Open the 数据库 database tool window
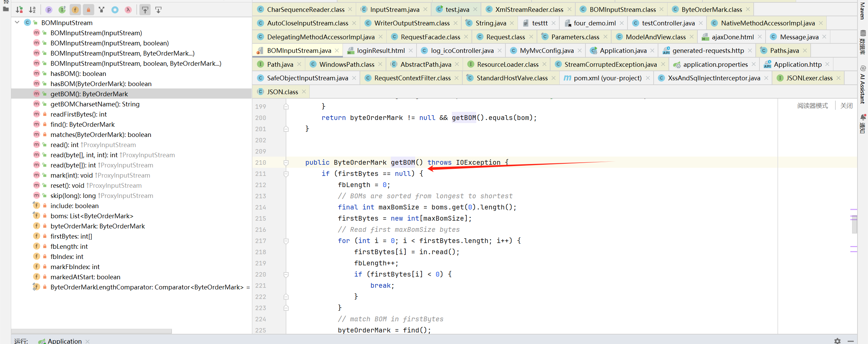The width and height of the screenshot is (868, 344). [x=863, y=42]
